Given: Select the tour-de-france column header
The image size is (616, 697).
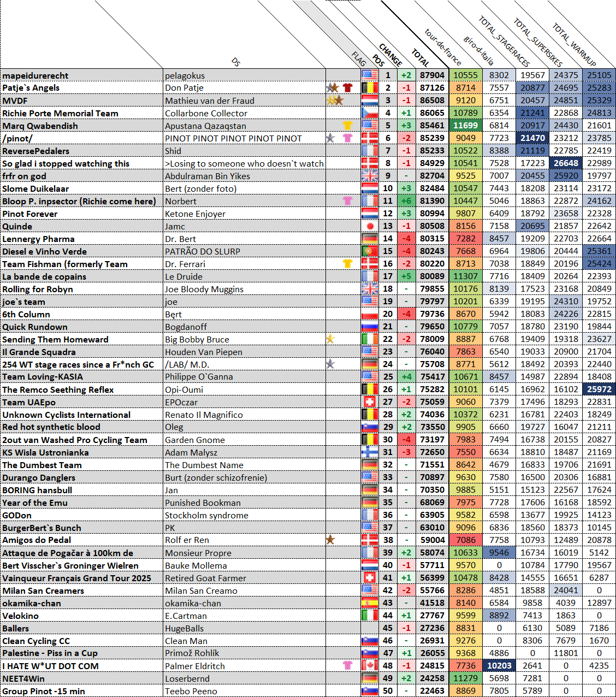Looking at the screenshot, I should point(443,47).
